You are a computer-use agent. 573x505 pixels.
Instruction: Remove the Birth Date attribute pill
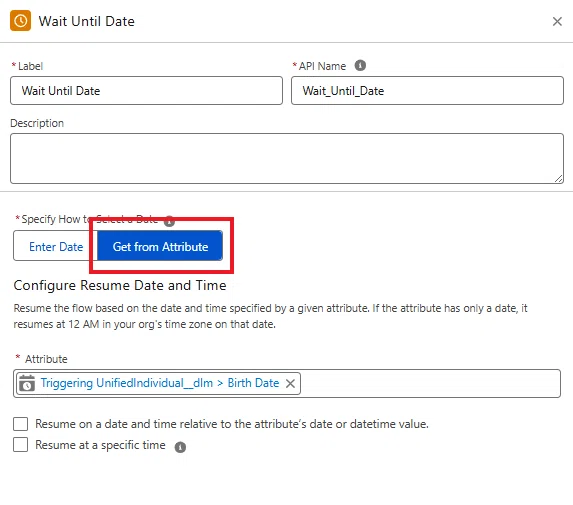tap(290, 383)
